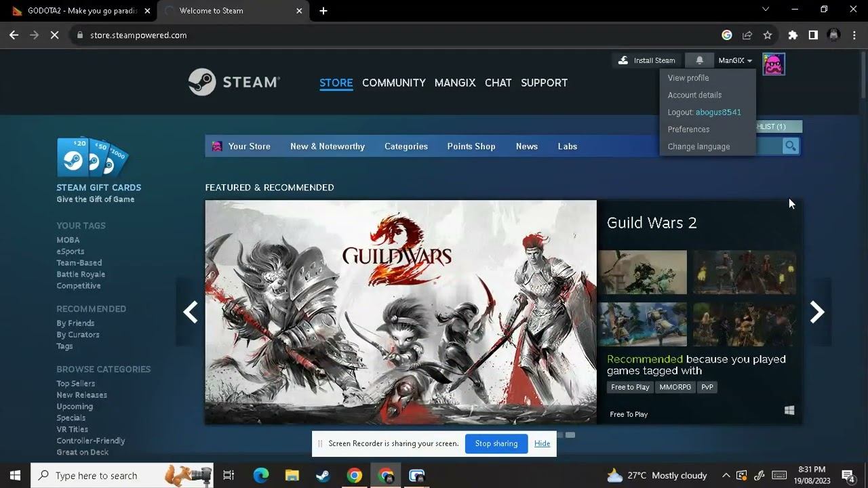Viewport: 868px width, 488px height.
Task: Click the PvP tag on Guild Wars 2
Action: (707, 387)
